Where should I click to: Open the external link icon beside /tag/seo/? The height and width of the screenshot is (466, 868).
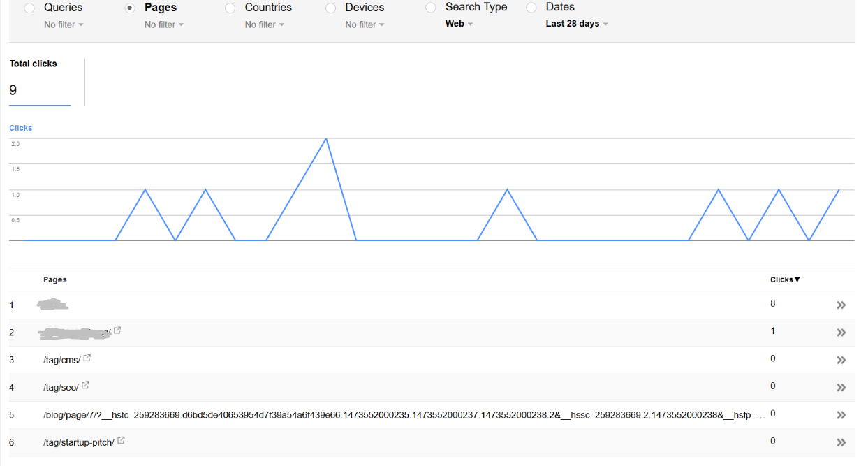tap(86, 386)
